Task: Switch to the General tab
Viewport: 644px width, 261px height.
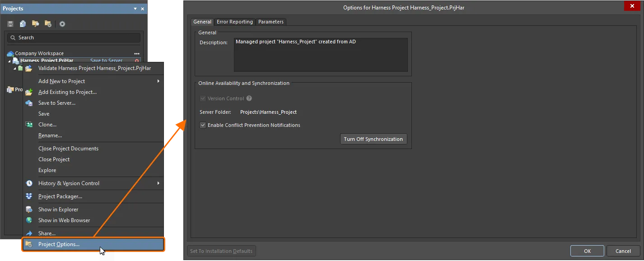Action: pyautogui.click(x=202, y=22)
